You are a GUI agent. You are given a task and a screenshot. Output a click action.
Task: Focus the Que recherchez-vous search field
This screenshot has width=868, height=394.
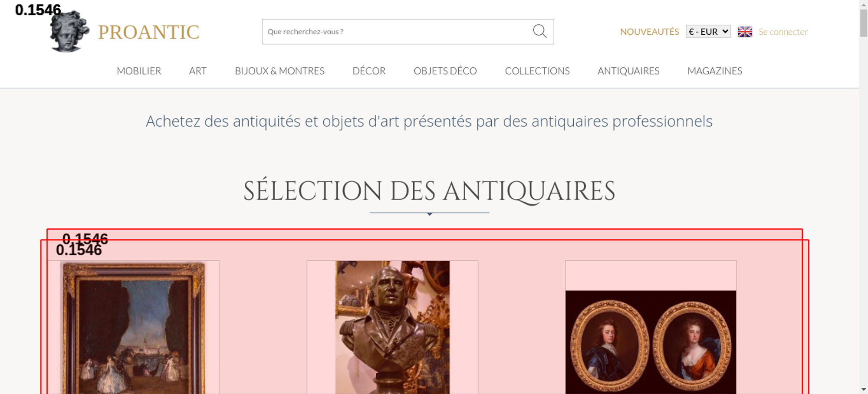point(397,32)
